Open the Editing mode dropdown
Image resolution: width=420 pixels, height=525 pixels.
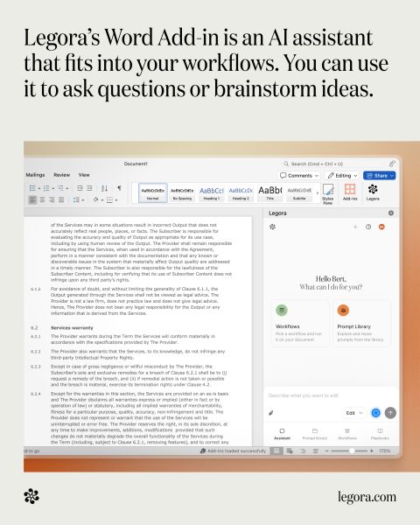coord(343,176)
